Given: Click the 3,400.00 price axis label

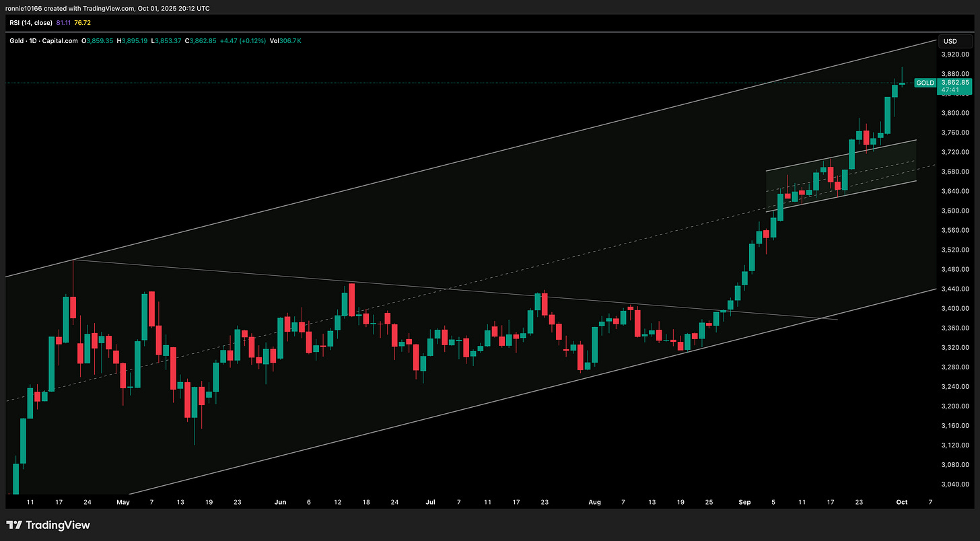Looking at the screenshot, I should pyautogui.click(x=955, y=308).
